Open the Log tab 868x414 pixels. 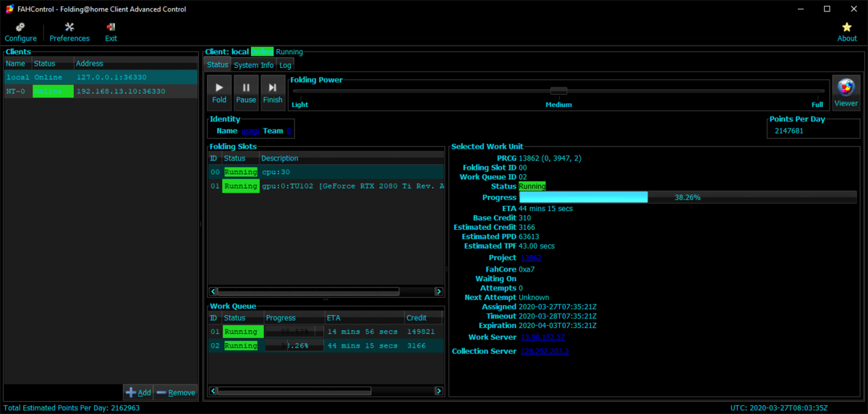(285, 65)
